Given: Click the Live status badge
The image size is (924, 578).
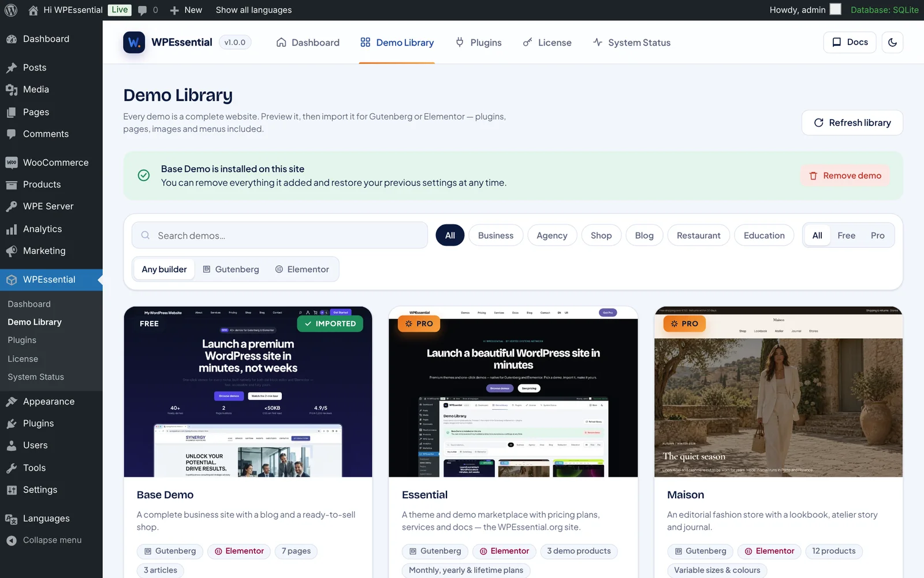Looking at the screenshot, I should pyautogui.click(x=120, y=10).
